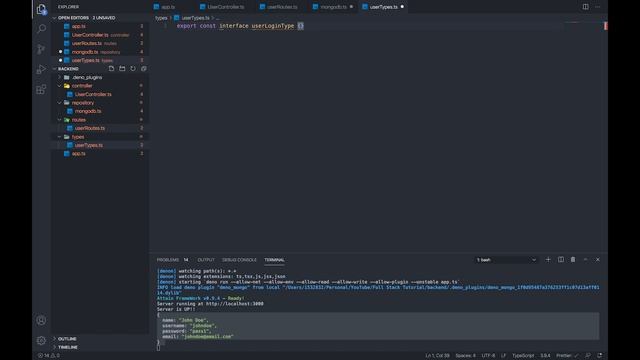Kill the terminal with the trash icon

tap(573, 260)
